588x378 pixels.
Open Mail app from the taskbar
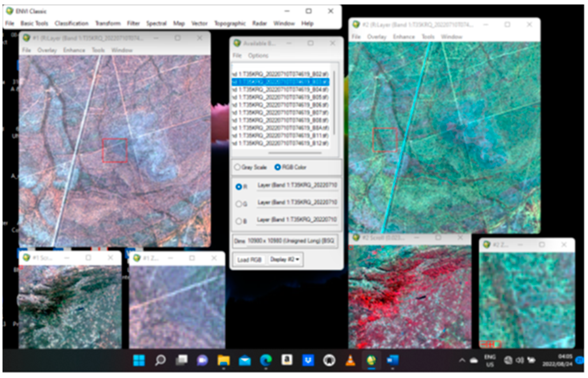244,361
